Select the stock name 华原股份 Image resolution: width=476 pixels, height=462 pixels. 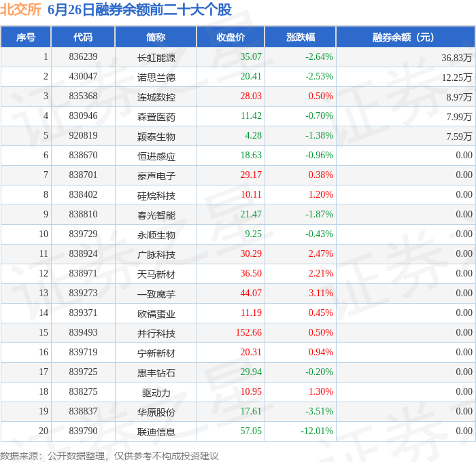tap(156, 412)
